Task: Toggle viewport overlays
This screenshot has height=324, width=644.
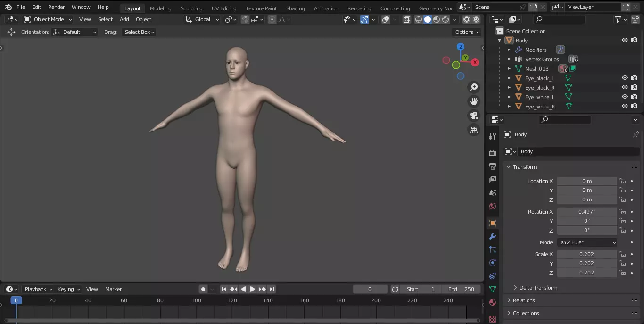Action: pyautogui.click(x=386, y=19)
